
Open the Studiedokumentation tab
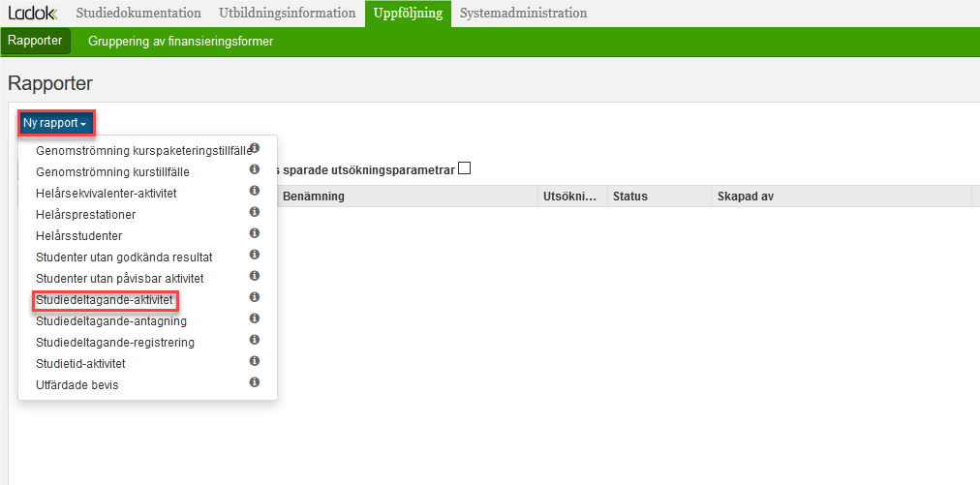[138, 14]
